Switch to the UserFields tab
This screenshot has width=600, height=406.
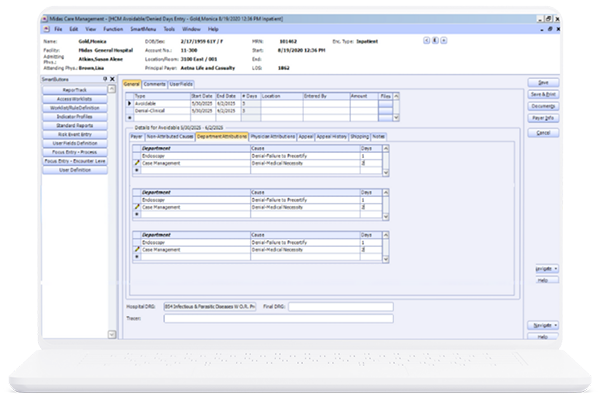(181, 84)
